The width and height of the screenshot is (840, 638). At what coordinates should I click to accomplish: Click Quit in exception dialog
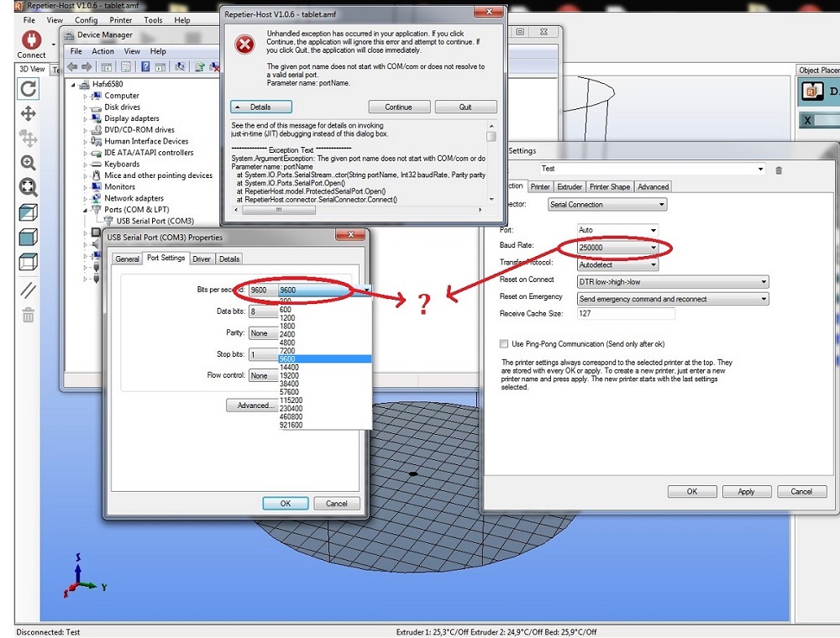[465, 107]
